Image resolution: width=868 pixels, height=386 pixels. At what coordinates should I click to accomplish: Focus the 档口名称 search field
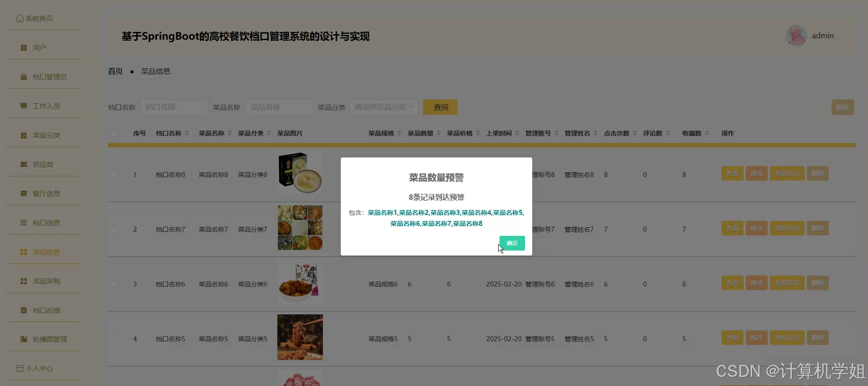174,107
